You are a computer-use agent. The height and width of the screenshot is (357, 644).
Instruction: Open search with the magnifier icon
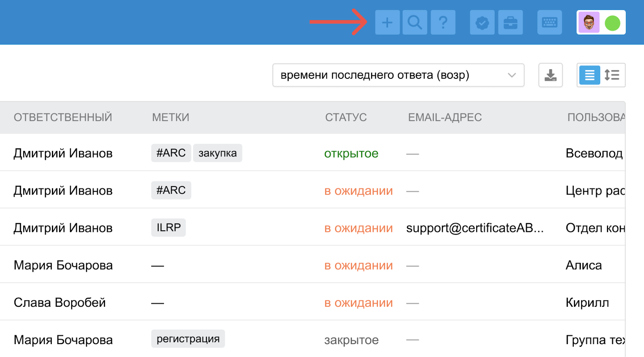pyautogui.click(x=415, y=23)
